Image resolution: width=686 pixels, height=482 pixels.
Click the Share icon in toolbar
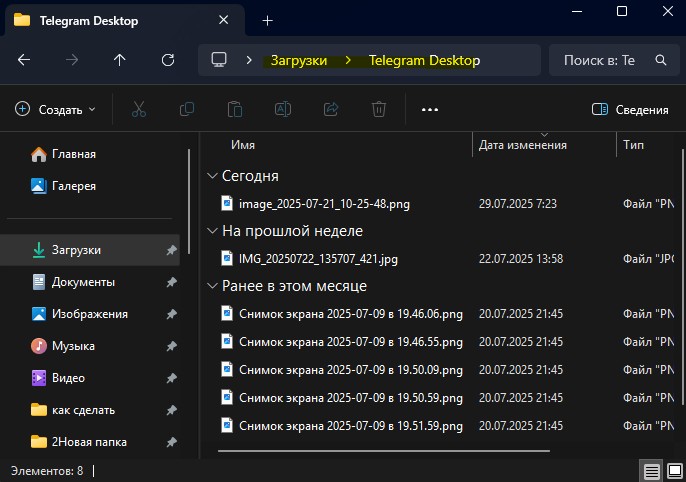point(331,109)
